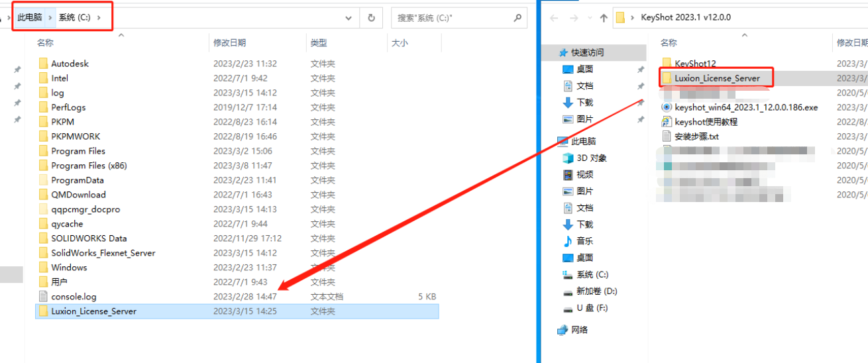Select the Autodesk folder icon
868x363 pixels.
tap(44, 64)
